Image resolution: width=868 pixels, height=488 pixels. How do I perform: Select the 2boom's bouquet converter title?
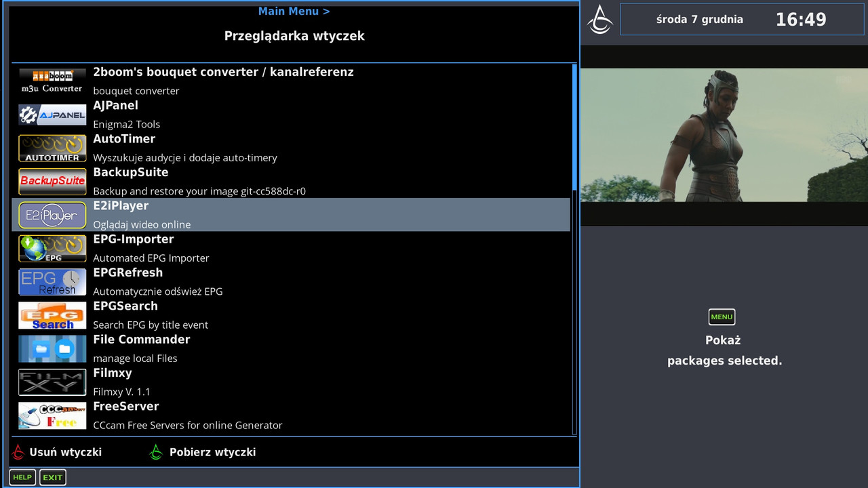click(x=223, y=72)
